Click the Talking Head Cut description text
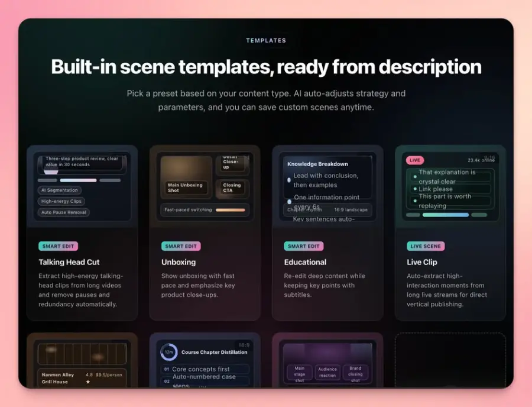 [81, 290]
